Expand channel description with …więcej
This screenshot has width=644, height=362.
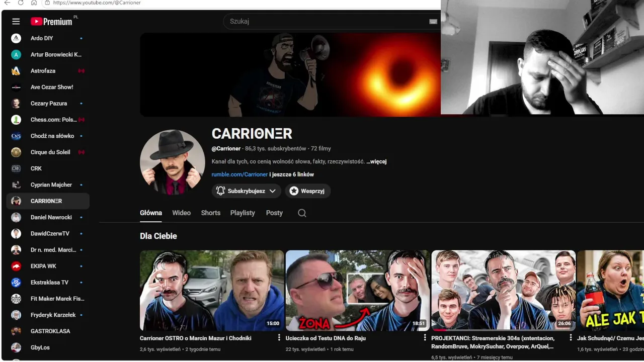(x=376, y=161)
